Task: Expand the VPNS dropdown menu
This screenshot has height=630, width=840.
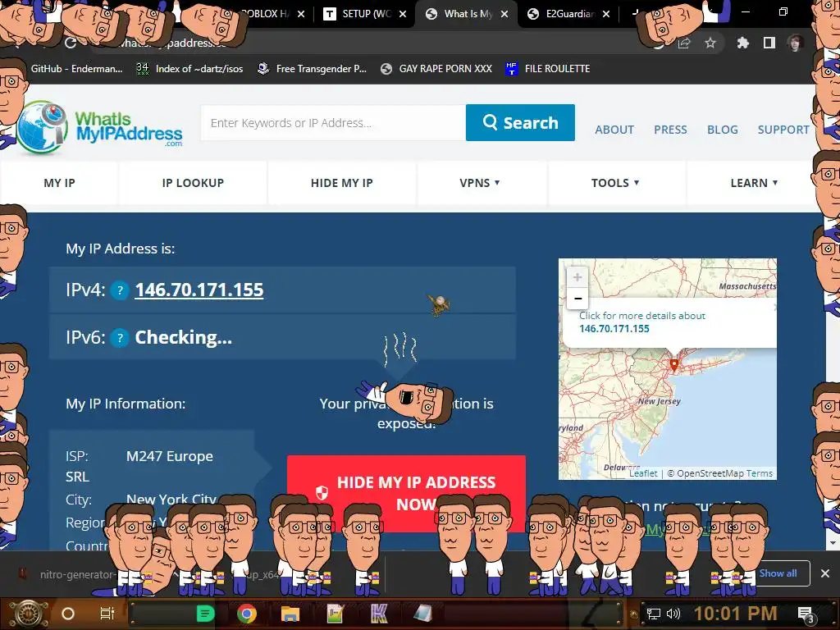Action: pos(480,183)
